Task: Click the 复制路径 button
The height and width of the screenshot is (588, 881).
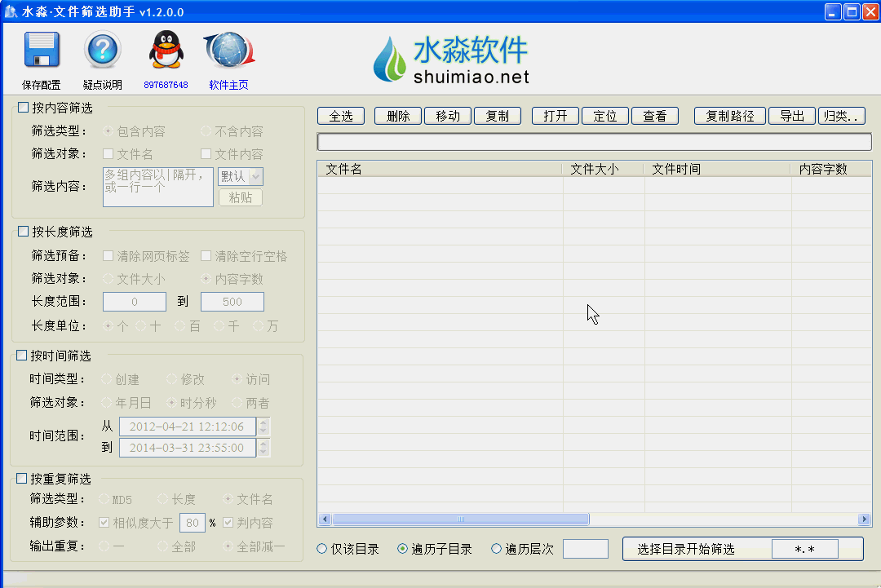Action: click(x=730, y=116)
